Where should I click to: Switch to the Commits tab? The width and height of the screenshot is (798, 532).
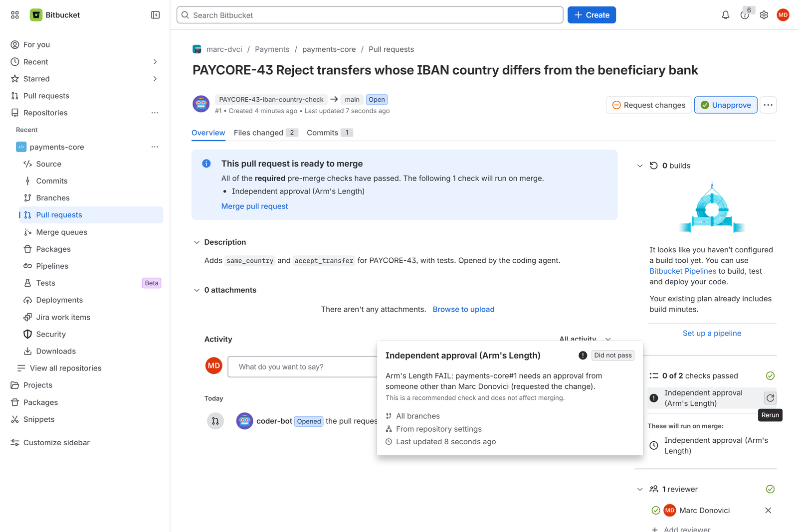pyautogui.click(x=330, y=133)
